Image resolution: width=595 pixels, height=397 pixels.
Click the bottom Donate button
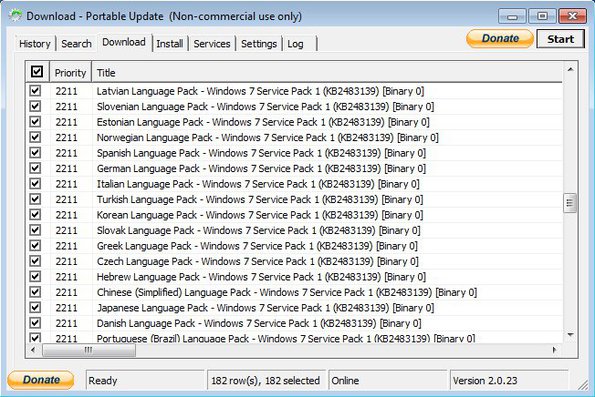point(41,380)
